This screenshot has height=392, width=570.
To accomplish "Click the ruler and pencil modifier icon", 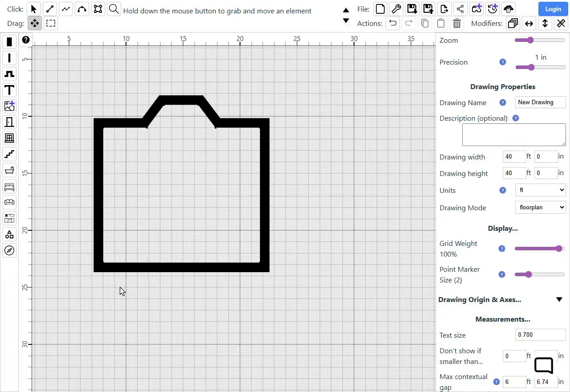I will tap(561, 23).
